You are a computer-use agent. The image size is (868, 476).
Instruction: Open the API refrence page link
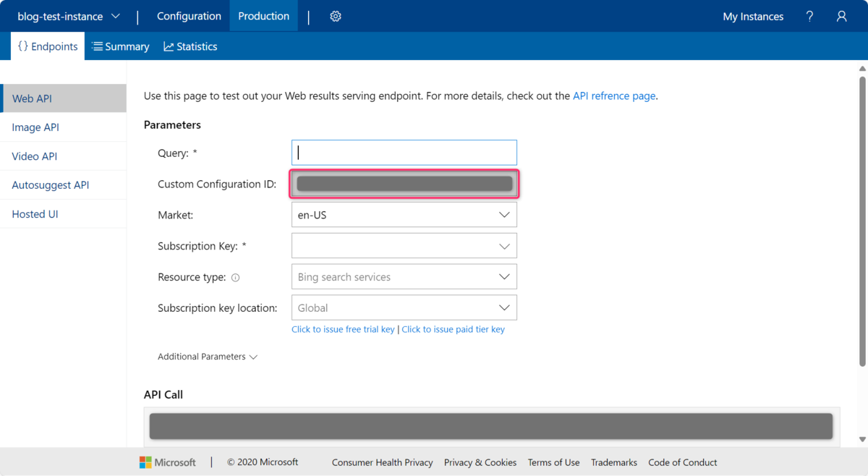point(614,95)
